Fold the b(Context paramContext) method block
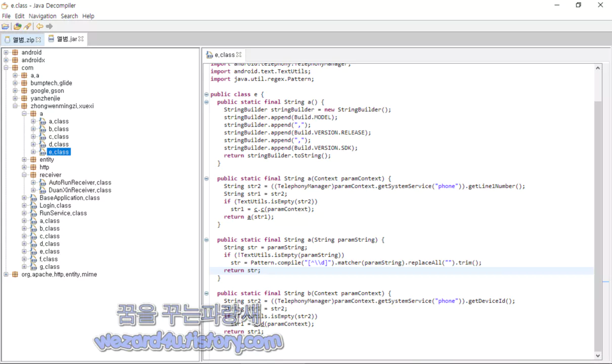 pyautogui.click(x=206, y=293)
